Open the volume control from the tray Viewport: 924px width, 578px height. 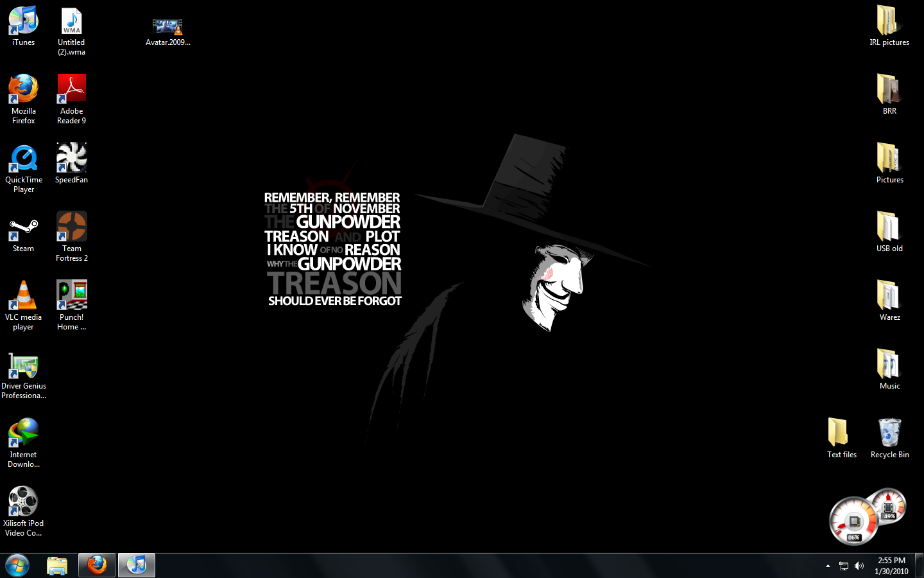[x=859, y=566]
